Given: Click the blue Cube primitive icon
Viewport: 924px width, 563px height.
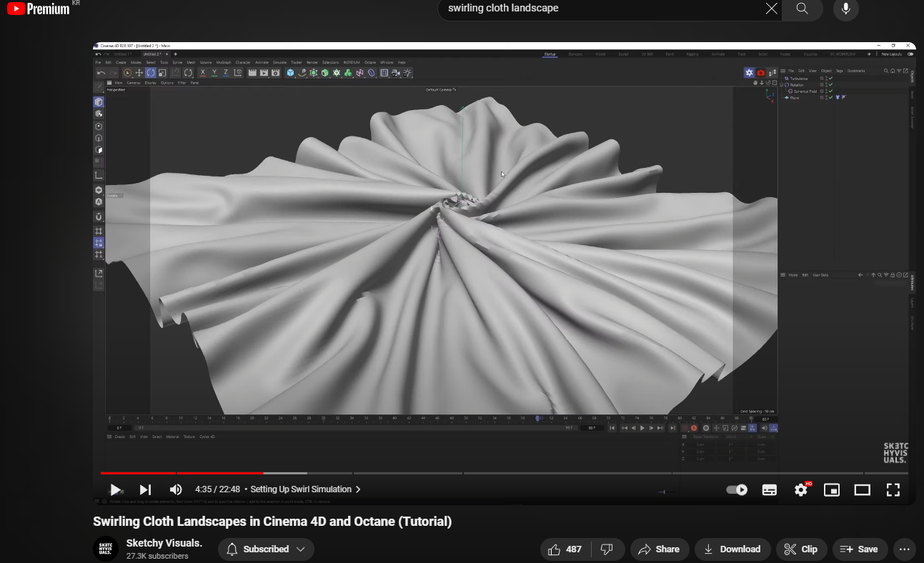Looking at the screenshot, I should [x=290, y=73].
